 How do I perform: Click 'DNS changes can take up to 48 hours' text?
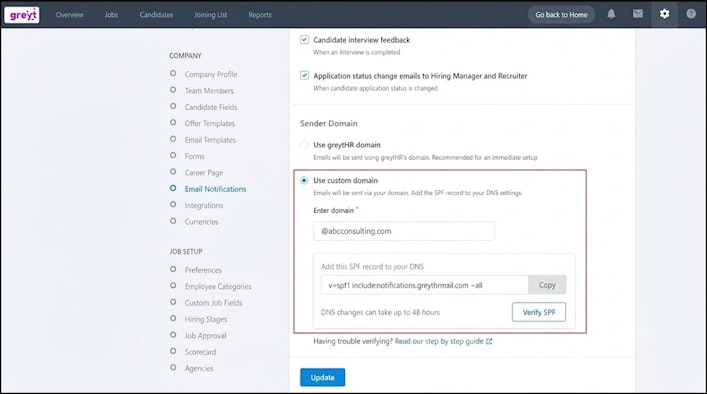(380, 312)
